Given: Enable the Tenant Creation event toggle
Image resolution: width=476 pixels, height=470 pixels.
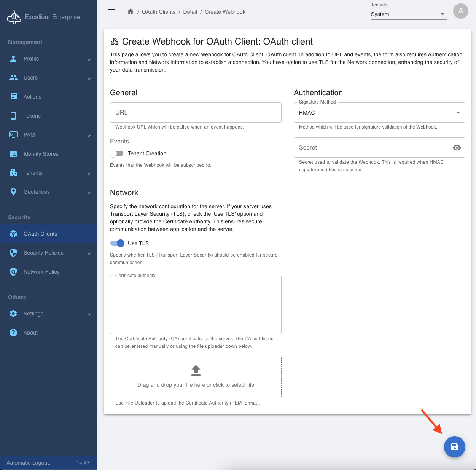Looking at the screenshot, I should (x=117, y=153).
